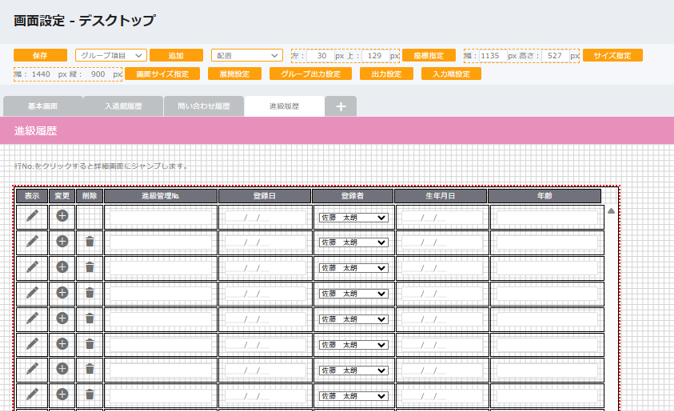The height and width of the screenshot is (411, 674).
Task: Click the サイズ指定 button
Action: click(613, 55)
